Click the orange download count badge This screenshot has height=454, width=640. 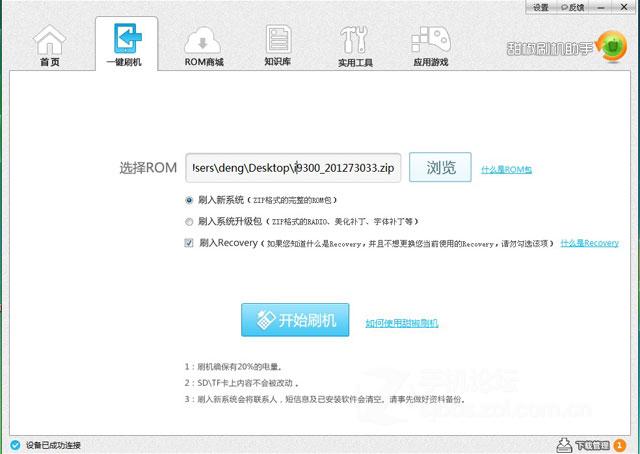point(619,445)
